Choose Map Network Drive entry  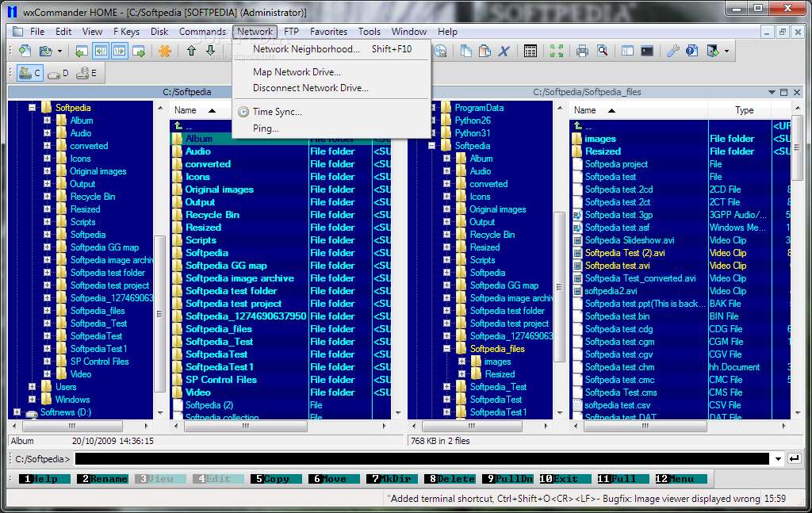pyautogui.click(x=331, y=72)
